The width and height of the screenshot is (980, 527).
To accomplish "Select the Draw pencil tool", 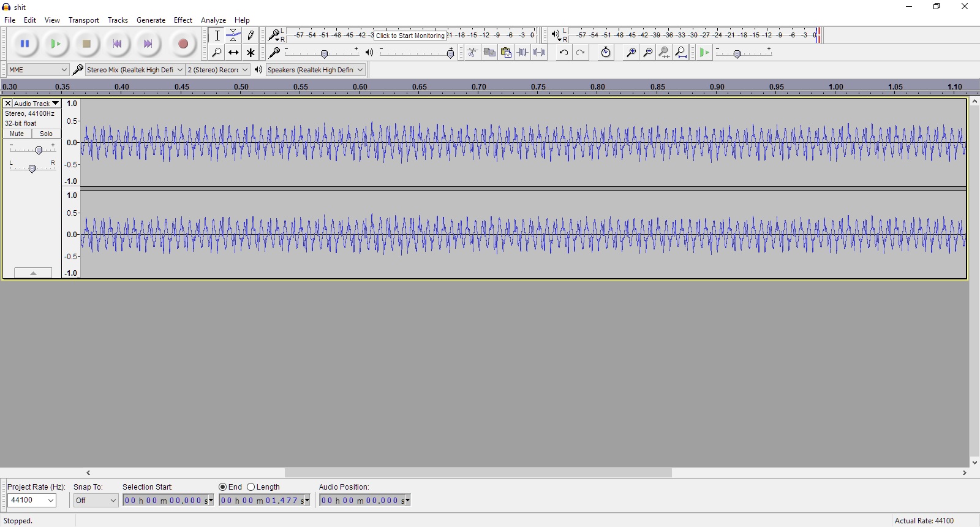I will tap(251, 35).
